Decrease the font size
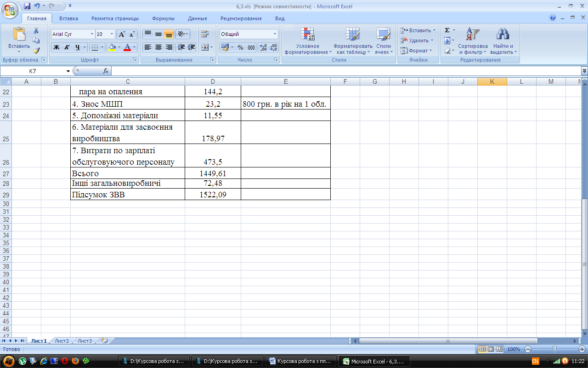The image size is (588, 368). 132,34
